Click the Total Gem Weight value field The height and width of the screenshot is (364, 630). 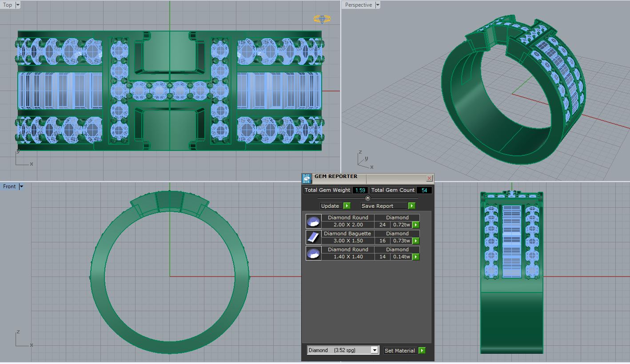pos(359,190)
